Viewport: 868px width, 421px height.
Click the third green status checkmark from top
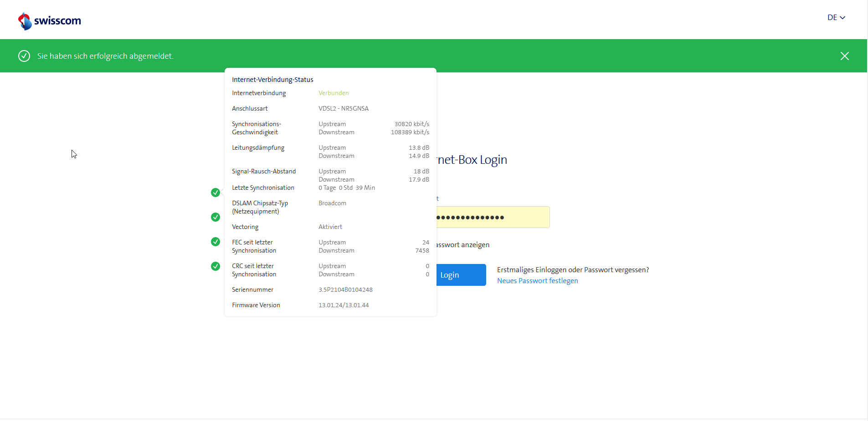coord(216,242)
